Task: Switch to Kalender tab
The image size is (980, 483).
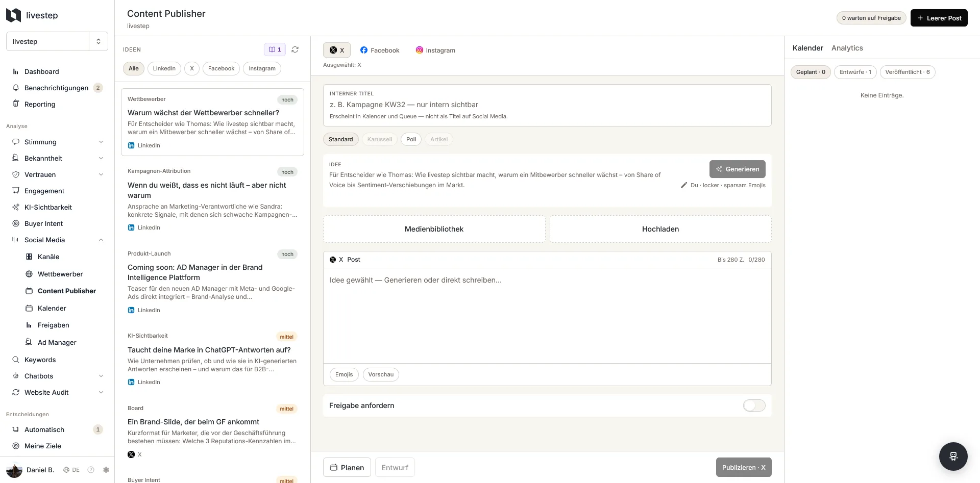Action: tap(807, 48)
